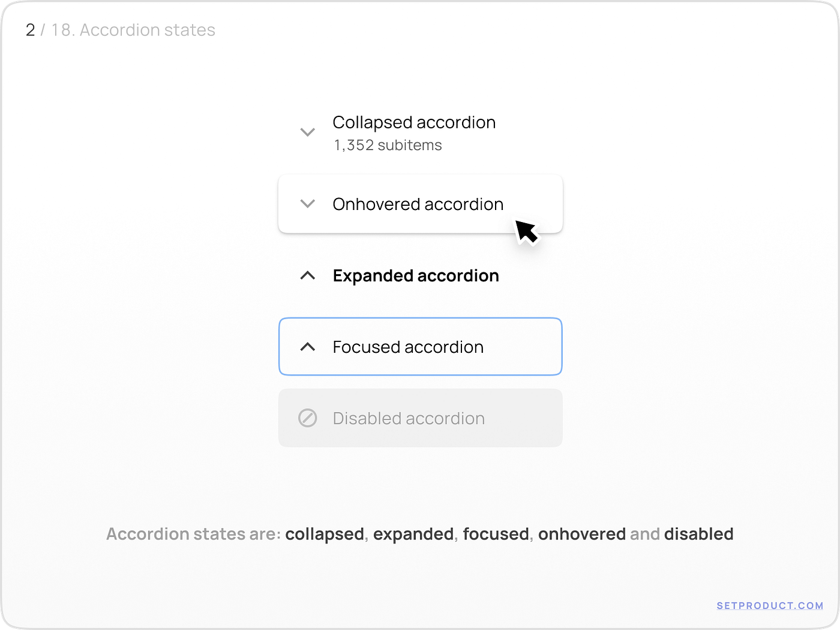Click the Expanded accordion upward chevron
The height and width of the screenshot is (630, 840).
[x=307, y=275]
